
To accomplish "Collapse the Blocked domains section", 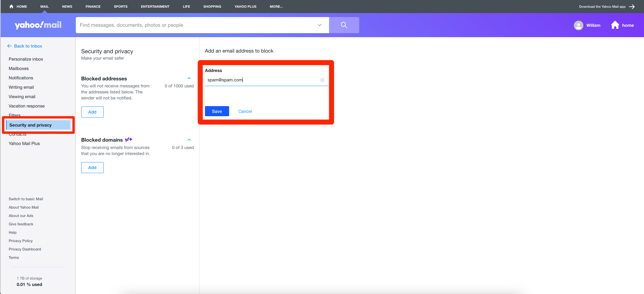I will 189,140.
